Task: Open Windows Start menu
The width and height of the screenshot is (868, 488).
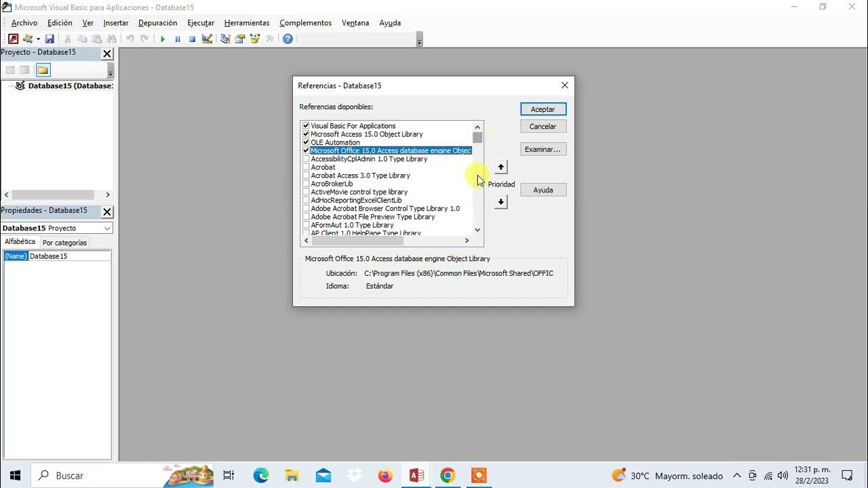Action: tap(16, 476)
